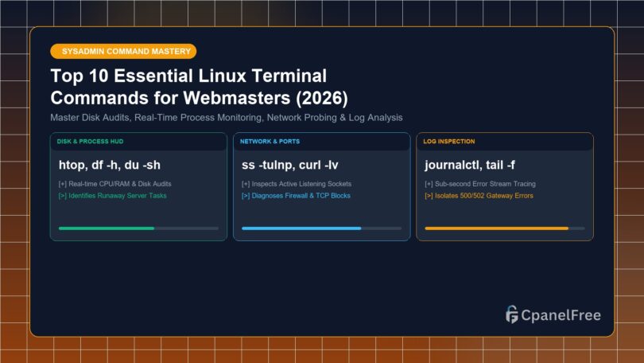644x363 pixels.
Task: Click 'Real-time CPU/RAM & Disk Audits' line
Action: (x=115, y=184)
